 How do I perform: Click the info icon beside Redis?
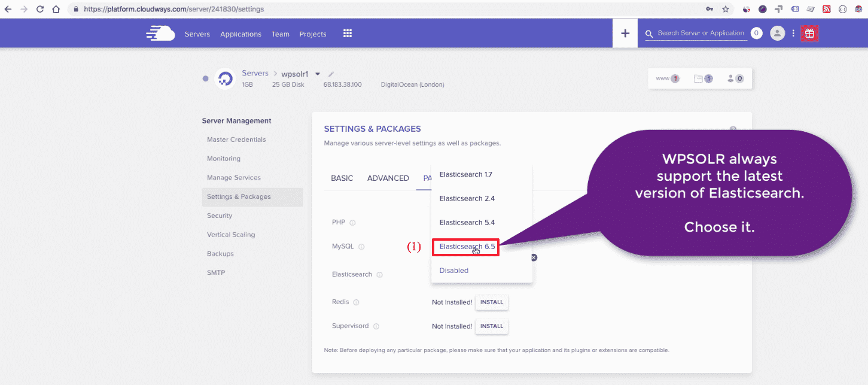[x=356, y=302]
